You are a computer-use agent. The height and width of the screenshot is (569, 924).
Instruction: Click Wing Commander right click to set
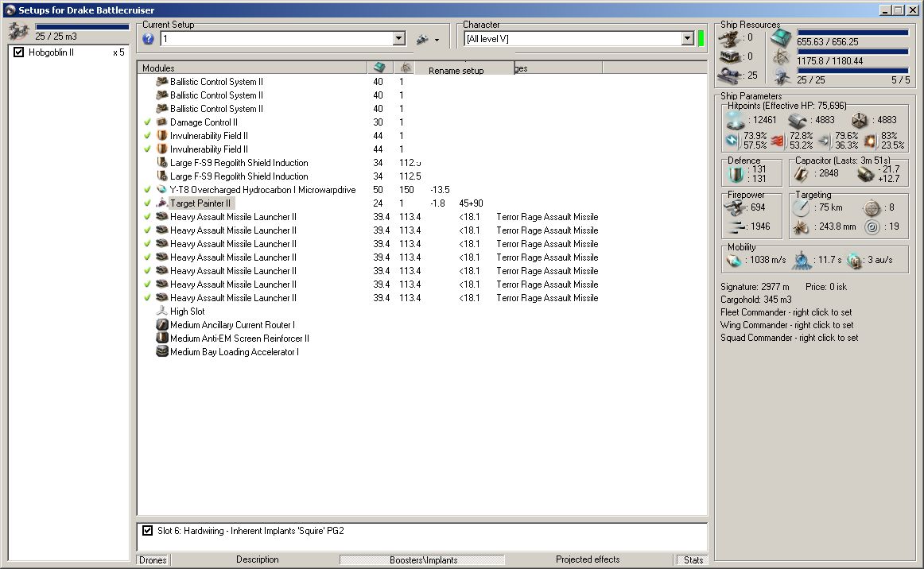click(786, 325)
